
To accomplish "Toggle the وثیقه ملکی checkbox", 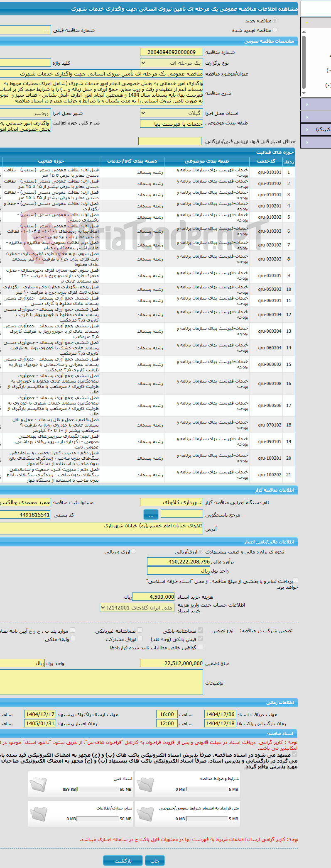I will pos(73,639).
